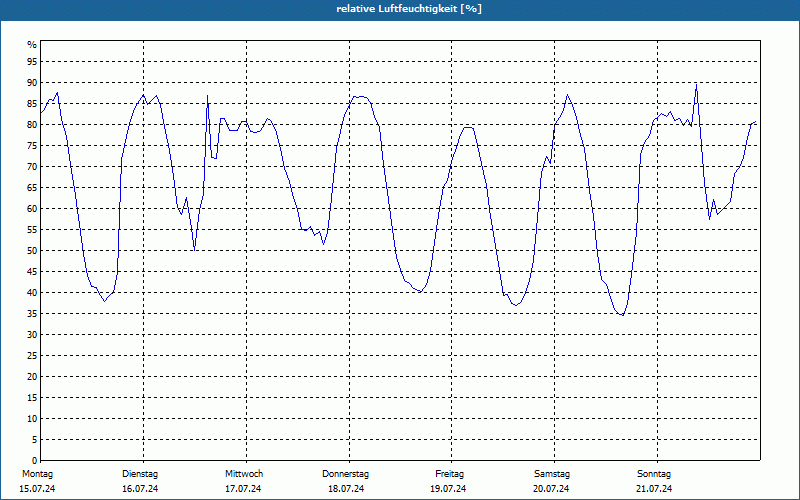Select the date 20.07.24
800x500 pixels.
[551, 489]
